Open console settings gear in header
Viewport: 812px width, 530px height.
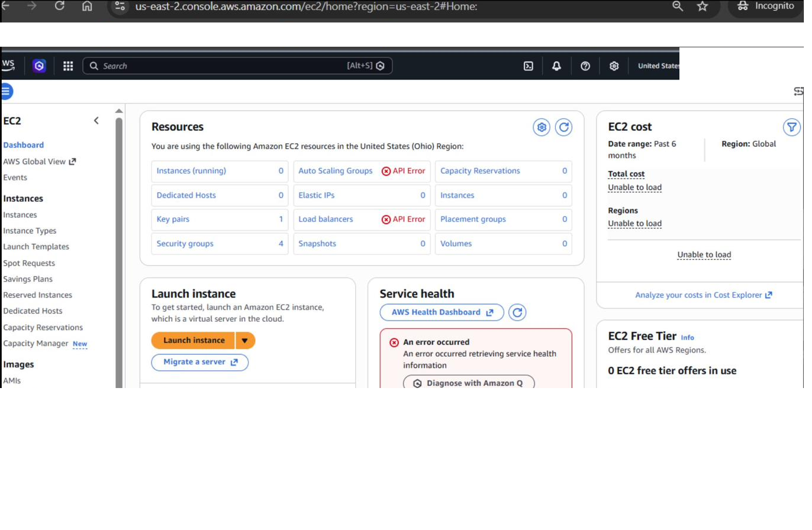pos(614,66)
